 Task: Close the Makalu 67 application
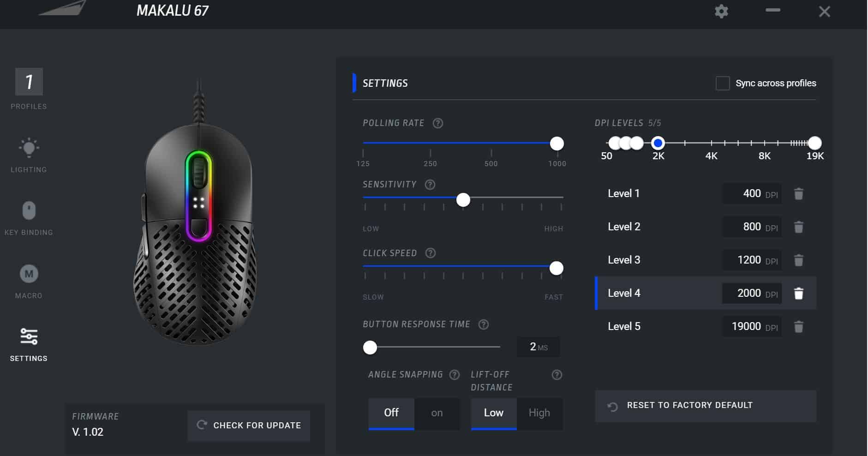(825, 12)
